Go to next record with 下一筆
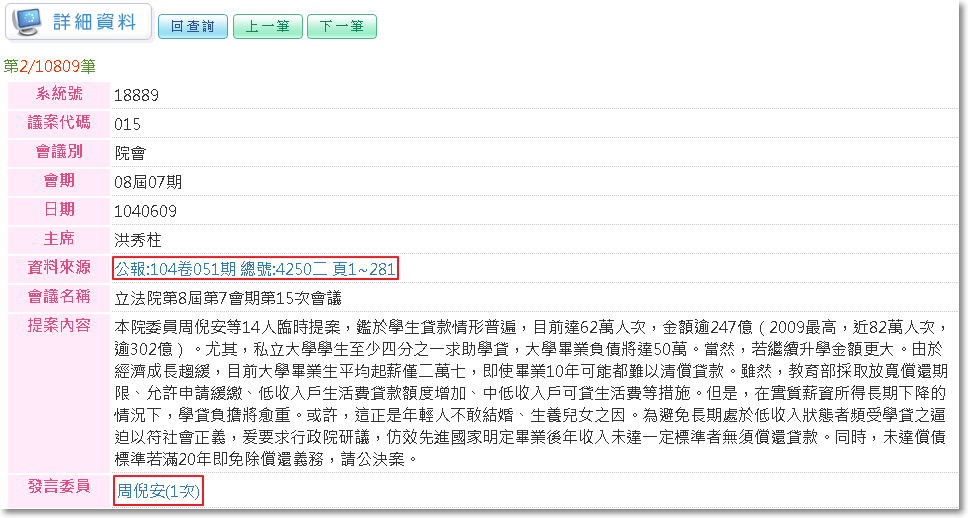The height and width of the screenshot is (518, 968). [342, 27]
